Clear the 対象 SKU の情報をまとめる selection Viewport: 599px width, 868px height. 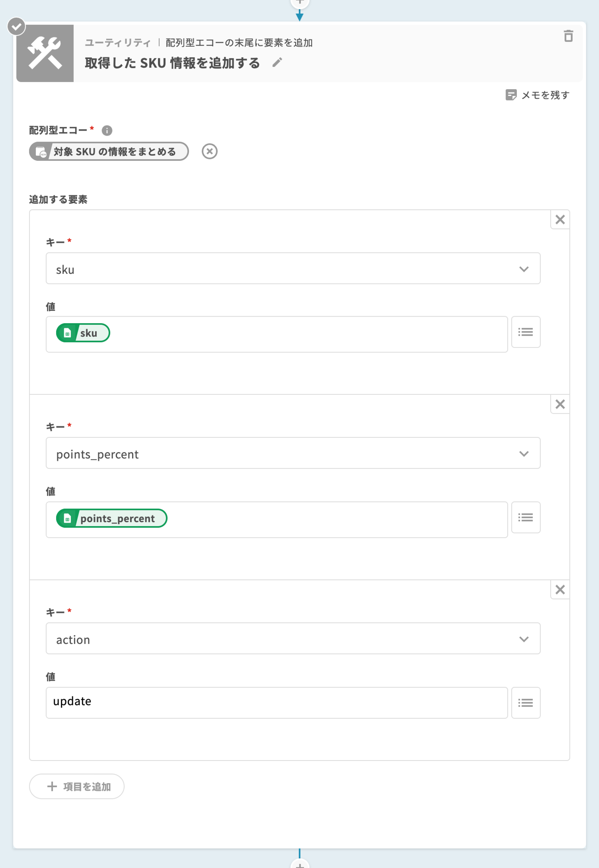209,151
